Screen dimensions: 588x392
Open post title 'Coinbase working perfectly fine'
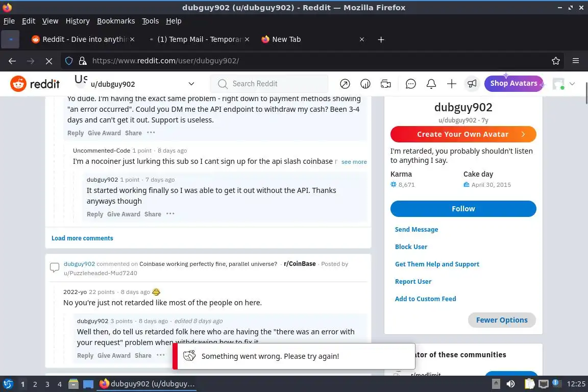coord(208,264)
